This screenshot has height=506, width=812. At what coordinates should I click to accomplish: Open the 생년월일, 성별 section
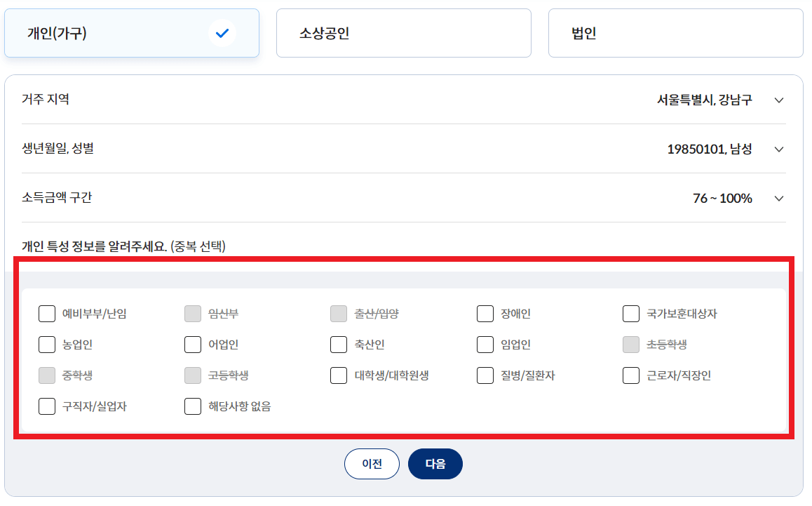(778, 149)
